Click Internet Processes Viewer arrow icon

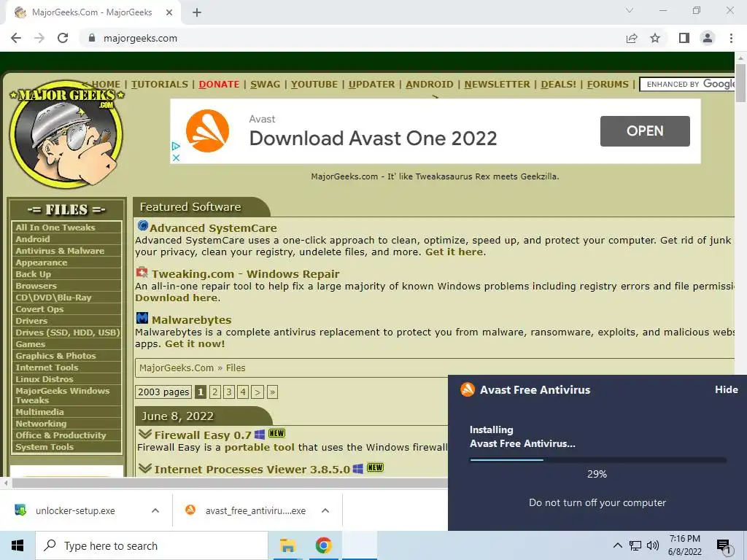tap(145, 468)
